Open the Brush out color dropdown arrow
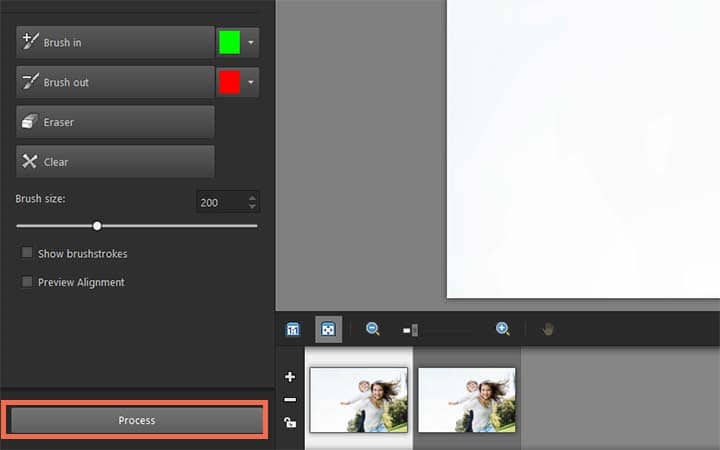The image size is (720, 450). pos(251,82)
